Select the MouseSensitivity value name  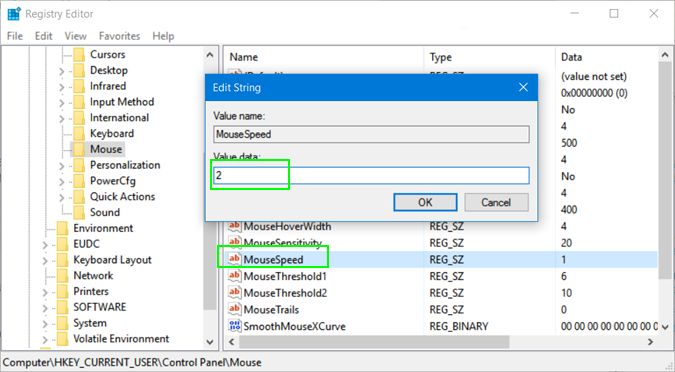(x=282, y=243)
